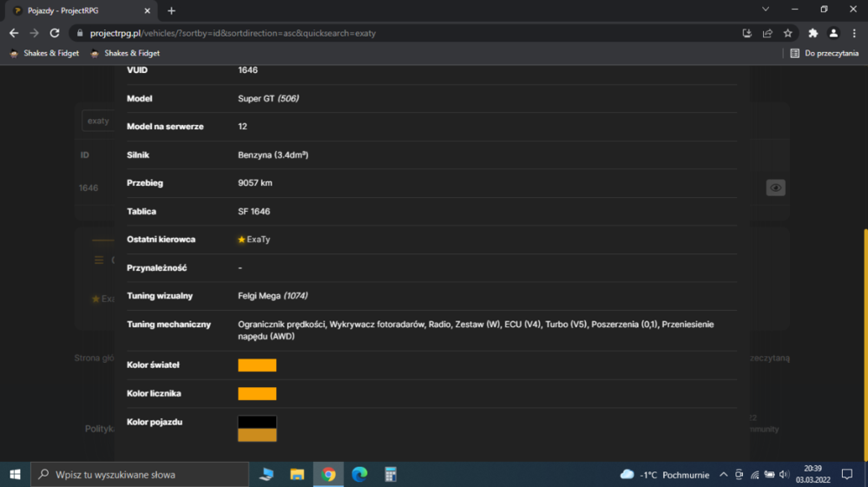Click the black Kolor pojazdu swatch
Screen dimensions: 868x487
[x=257, y=422]
